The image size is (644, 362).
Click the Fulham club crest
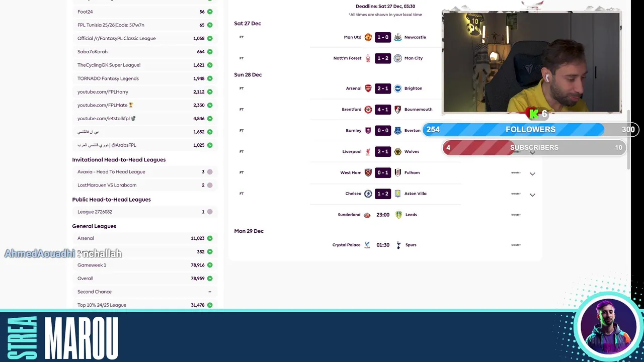pos(397,173)
